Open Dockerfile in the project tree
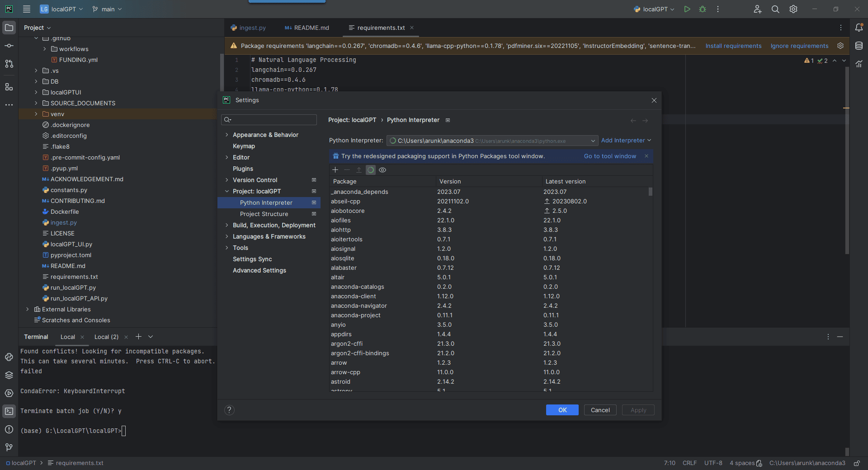 (x=65, y=211)
